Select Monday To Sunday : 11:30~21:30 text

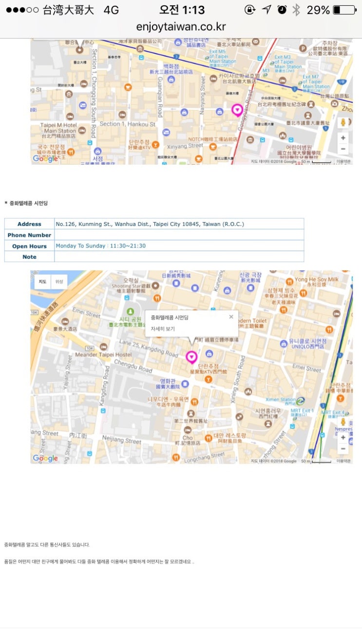[x=100, y=246]
